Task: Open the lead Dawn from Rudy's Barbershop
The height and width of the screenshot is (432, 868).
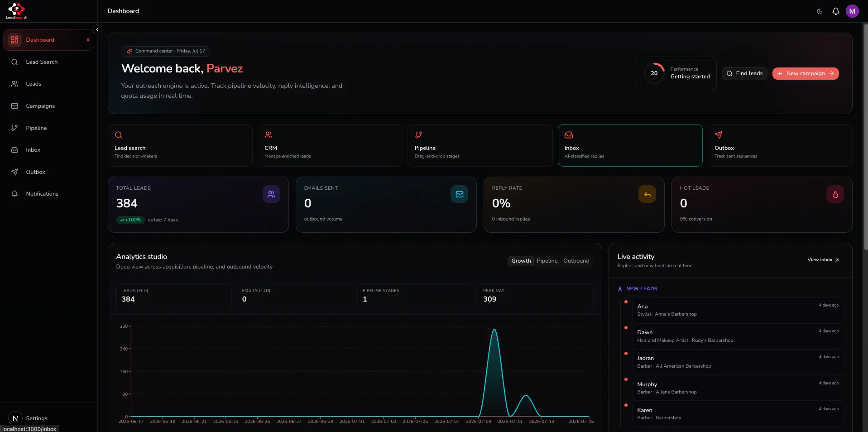Action: click(x=738, y=336)
